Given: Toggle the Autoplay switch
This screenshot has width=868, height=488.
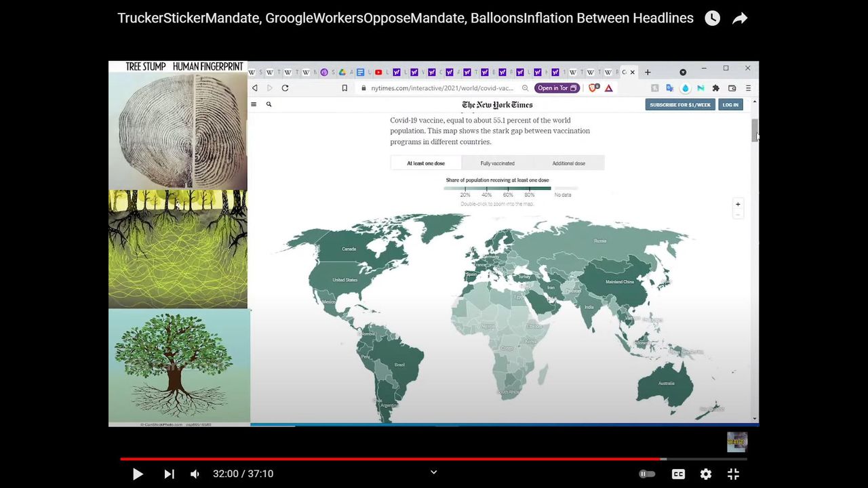Looking at the screenshot, I should point(647,474).
